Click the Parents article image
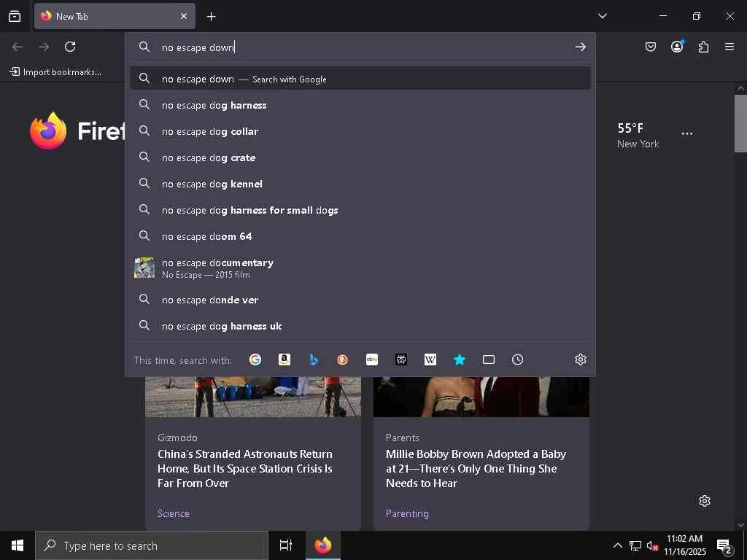The width and height of the screenshot is (747, 560). pos(481,397)
